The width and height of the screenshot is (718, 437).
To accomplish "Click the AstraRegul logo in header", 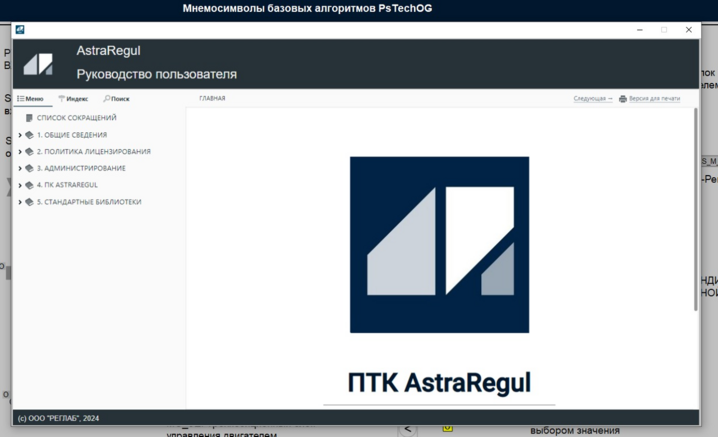I will pos(38,64).
